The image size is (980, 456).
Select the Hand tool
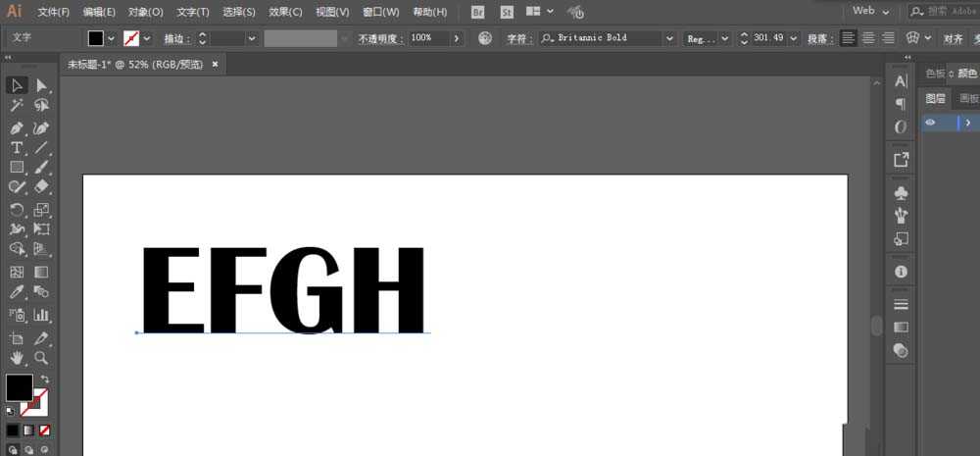[17, 358]
